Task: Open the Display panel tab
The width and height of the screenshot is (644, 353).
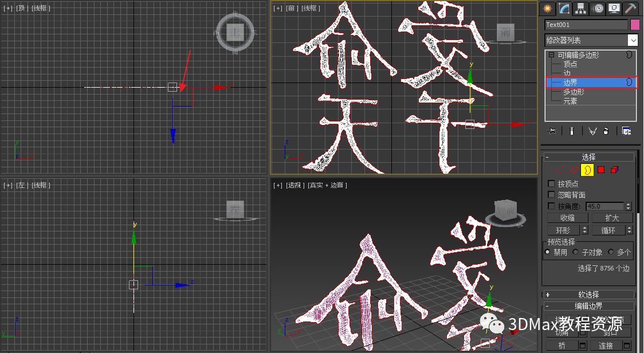Action: (614, 9)
